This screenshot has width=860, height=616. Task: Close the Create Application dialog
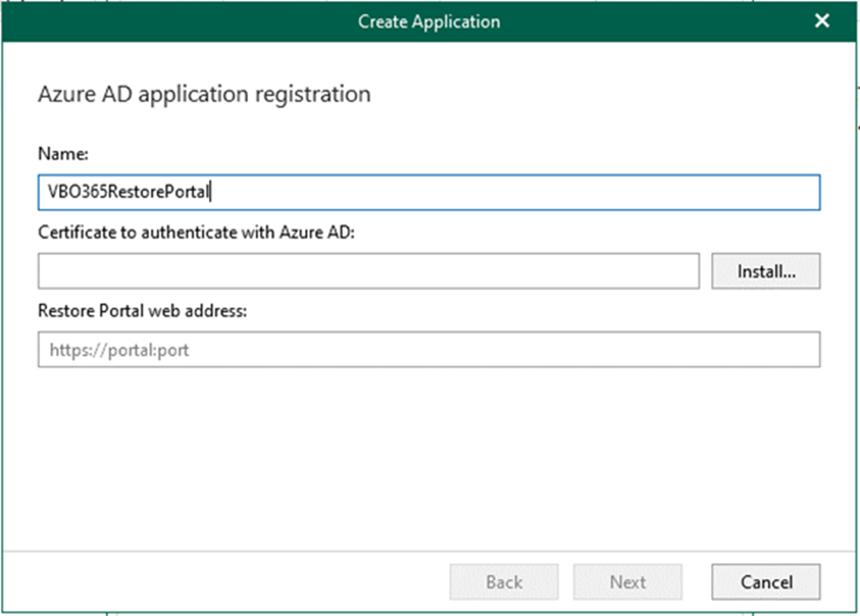(x=822, y=21)
